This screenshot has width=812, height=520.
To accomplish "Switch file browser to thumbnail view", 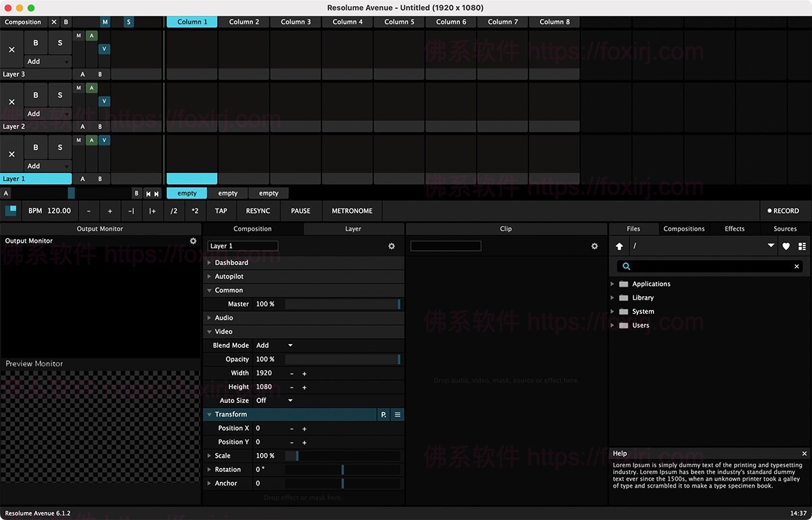I will click(x=802, y=246).
